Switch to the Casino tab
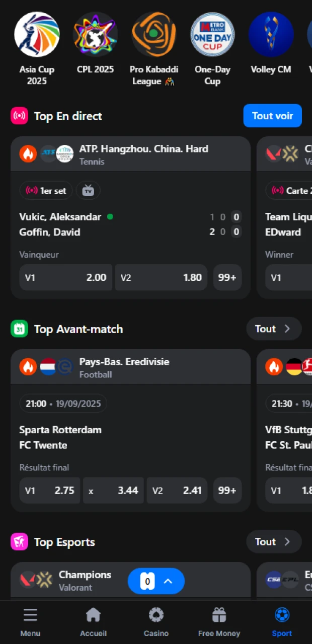This screenshot has height=644, width=312. [156, 622]
